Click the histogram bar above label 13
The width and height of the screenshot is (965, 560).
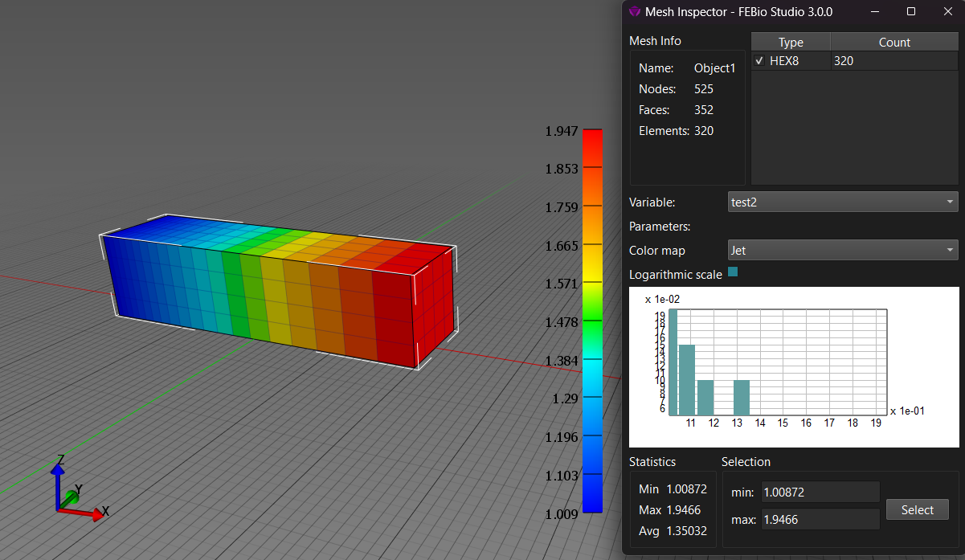[x=742, y=397]
